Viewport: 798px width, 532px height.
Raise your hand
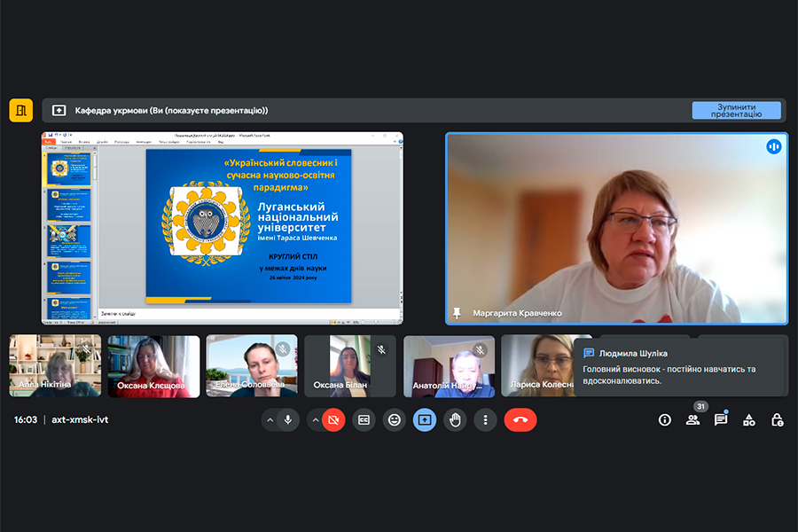pos(455,420)
